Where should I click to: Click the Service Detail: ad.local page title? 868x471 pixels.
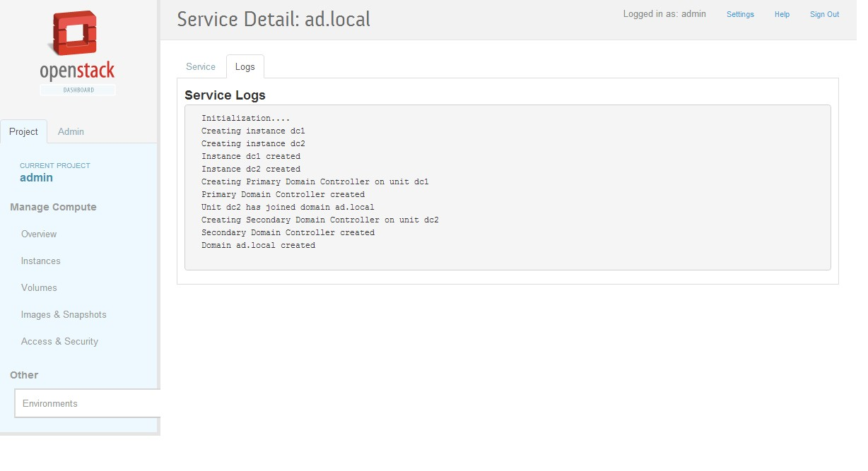point(274,19)
